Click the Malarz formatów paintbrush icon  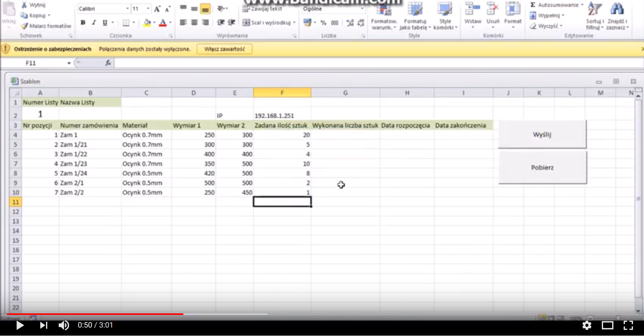25,26
